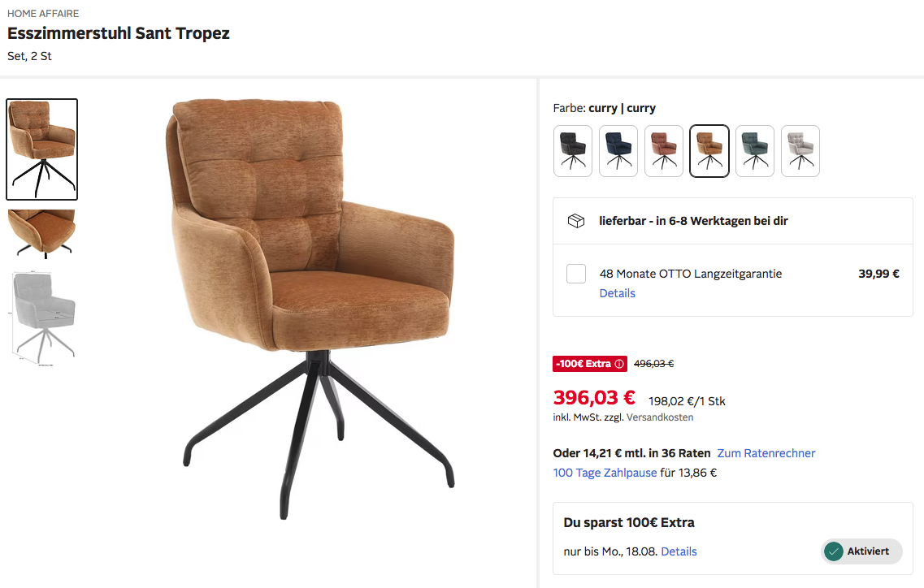Choose the rust red chair color option

point(663,151)
